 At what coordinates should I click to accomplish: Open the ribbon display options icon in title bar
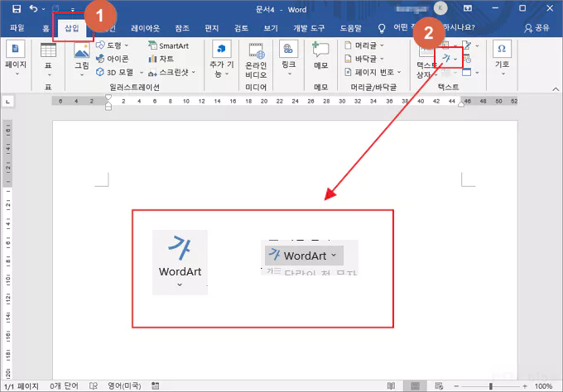click(x=468, y=8)
